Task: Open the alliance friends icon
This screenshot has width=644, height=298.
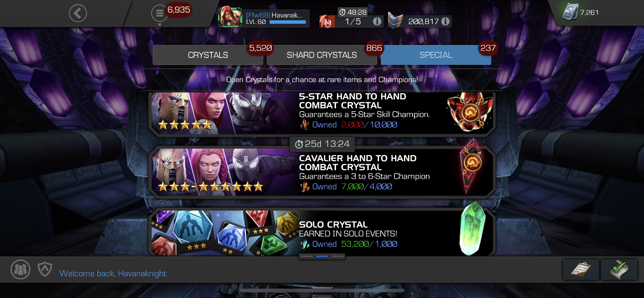Action: point(20,269)
